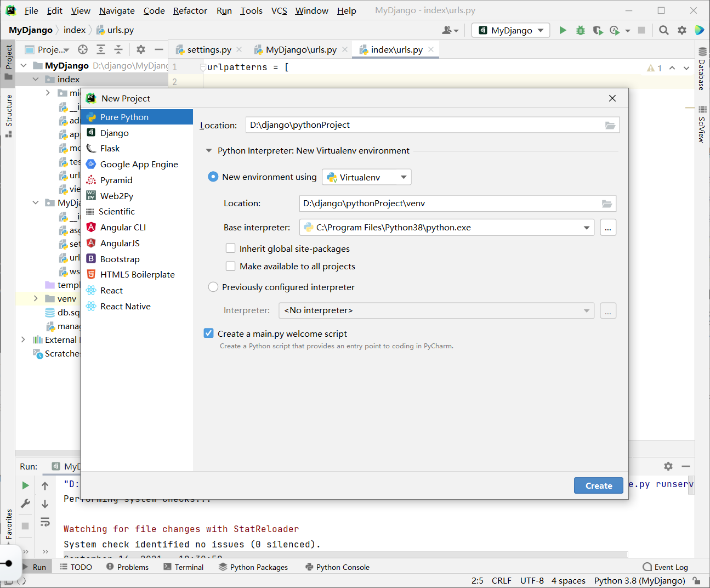710x588 pixels.
Task: Expand External Libraries node
Action: point(24,340)
